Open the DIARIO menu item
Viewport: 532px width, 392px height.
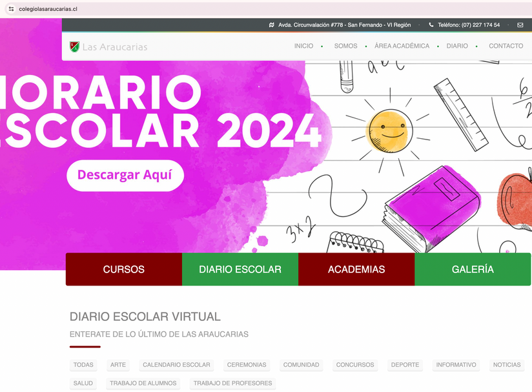coord(457,46)
